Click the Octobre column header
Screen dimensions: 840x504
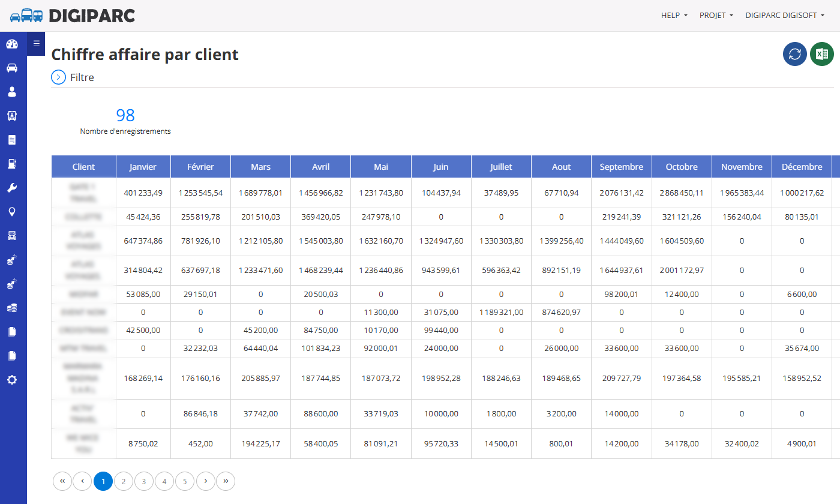[682, 167]
